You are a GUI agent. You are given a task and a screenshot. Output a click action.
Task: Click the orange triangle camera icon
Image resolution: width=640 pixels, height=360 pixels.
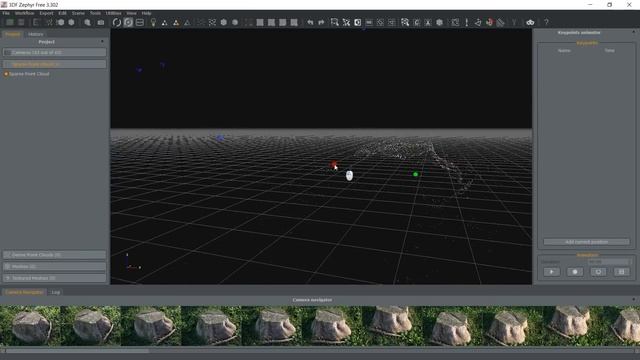coord(176,22)
